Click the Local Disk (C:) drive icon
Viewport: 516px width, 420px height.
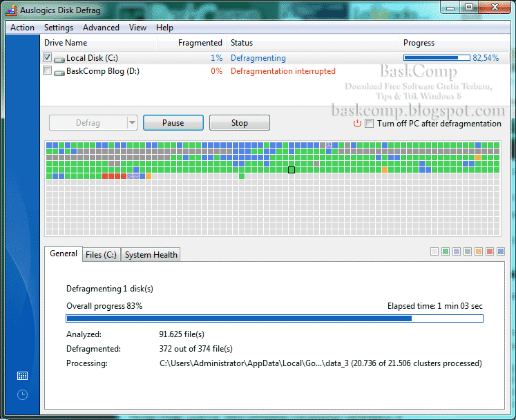(x=59, y=59)
